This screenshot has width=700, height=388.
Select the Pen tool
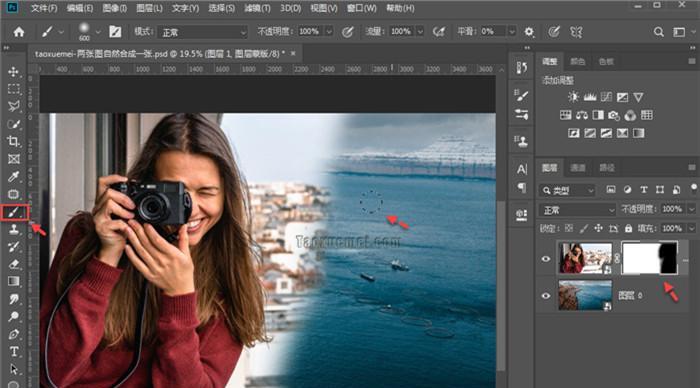pos(13,334)
